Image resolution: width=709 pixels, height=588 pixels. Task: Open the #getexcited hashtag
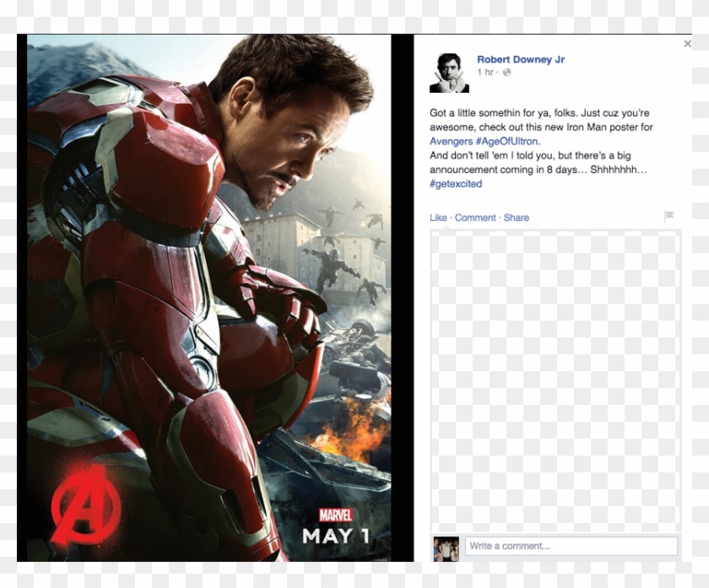[x=456, y=184]
